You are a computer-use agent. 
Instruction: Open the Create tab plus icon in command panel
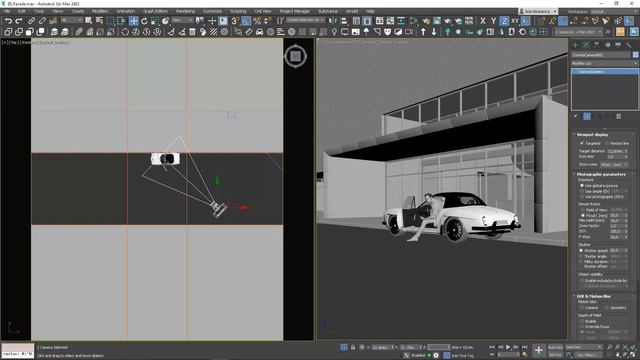click(576, 45)
